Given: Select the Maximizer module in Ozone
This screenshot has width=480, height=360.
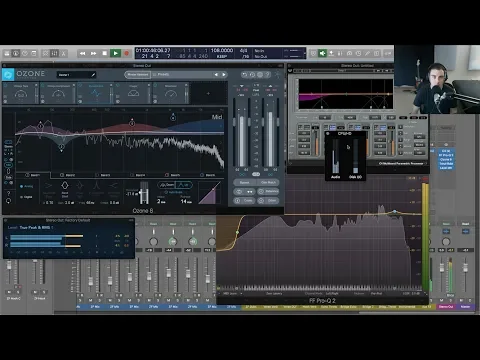Looking at the screenshot, I should tap(171, 94).
